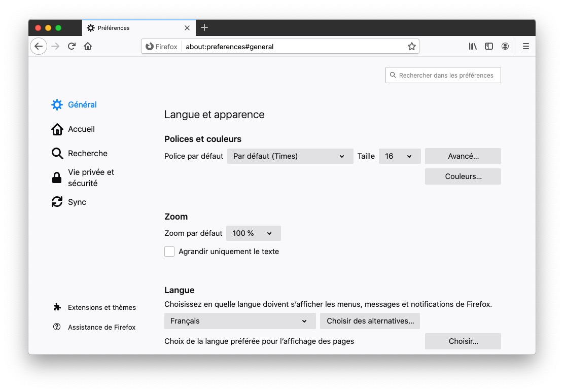Viewport: 564px width, 392px height.
Task: Open the Zoom par défaut dropdown
Action: [x=253, y=233]
